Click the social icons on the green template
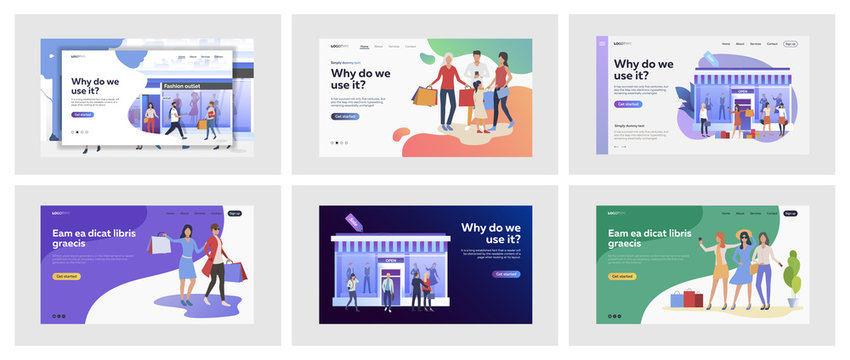850x360 pixels. click(x=614, y=316)
